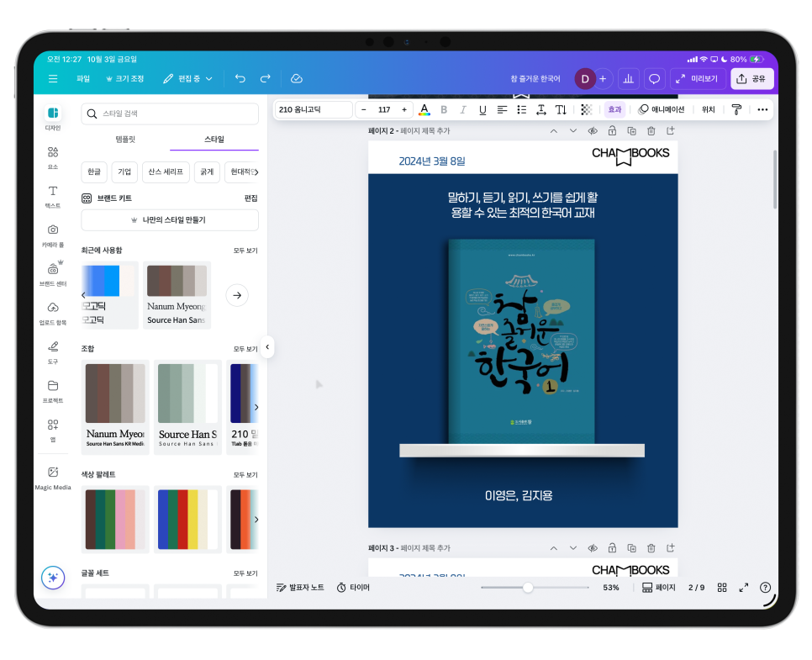Open the 편집 중 mode dropdown
The height and width of the screenshot is (660, 812).
[187, 79]
